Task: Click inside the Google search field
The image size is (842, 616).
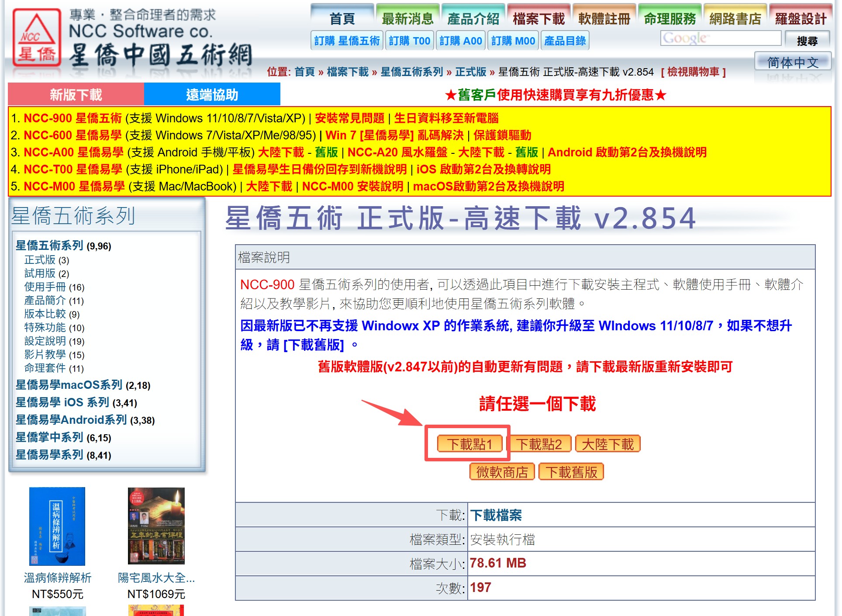Action: (x=721, y=38)
